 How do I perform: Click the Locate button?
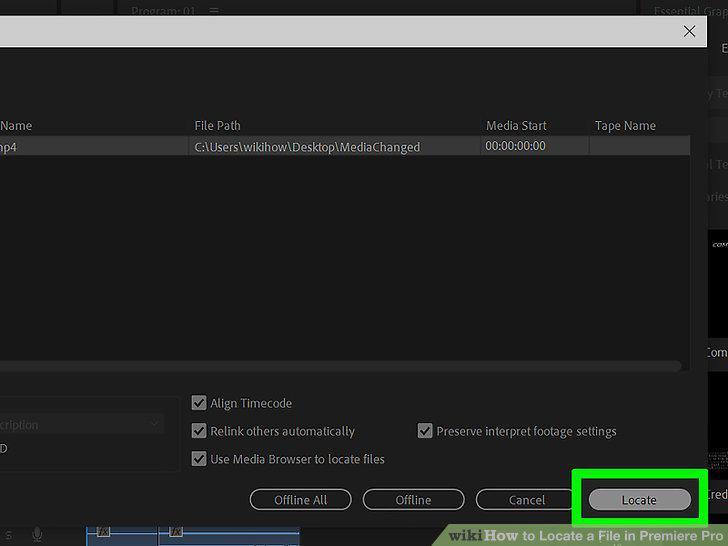639,500
